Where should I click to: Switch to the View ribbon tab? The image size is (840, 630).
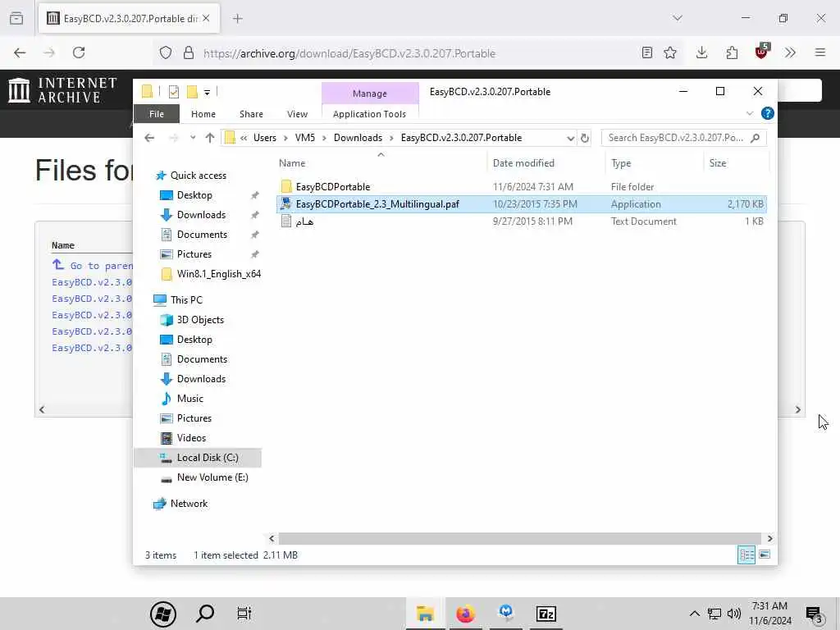pyautogui.click(x=297, y=114)
